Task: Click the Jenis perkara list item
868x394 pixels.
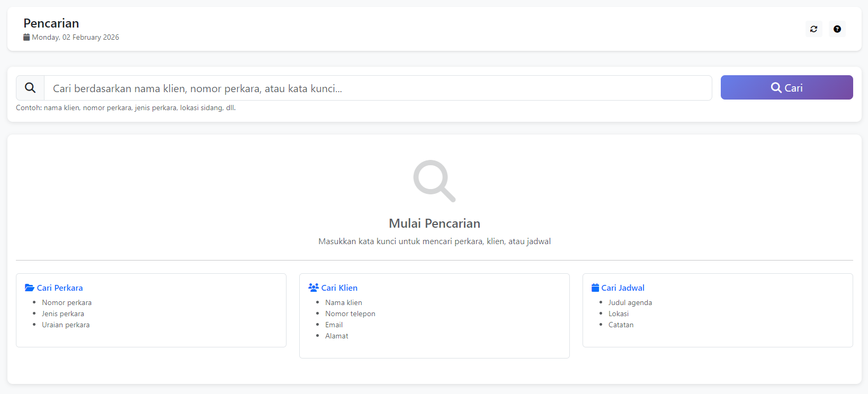Action: pos(63,314)
